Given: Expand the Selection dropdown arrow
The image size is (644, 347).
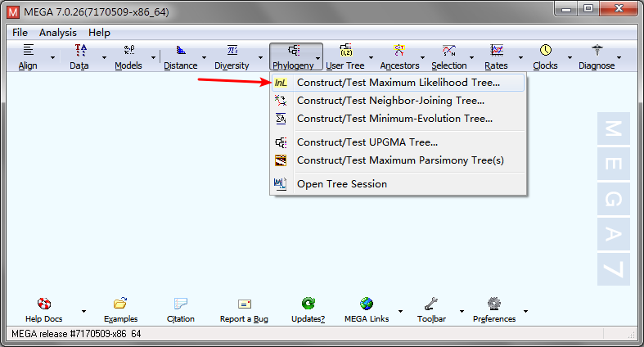Looking at the screenshot, I should pos(471,58).
